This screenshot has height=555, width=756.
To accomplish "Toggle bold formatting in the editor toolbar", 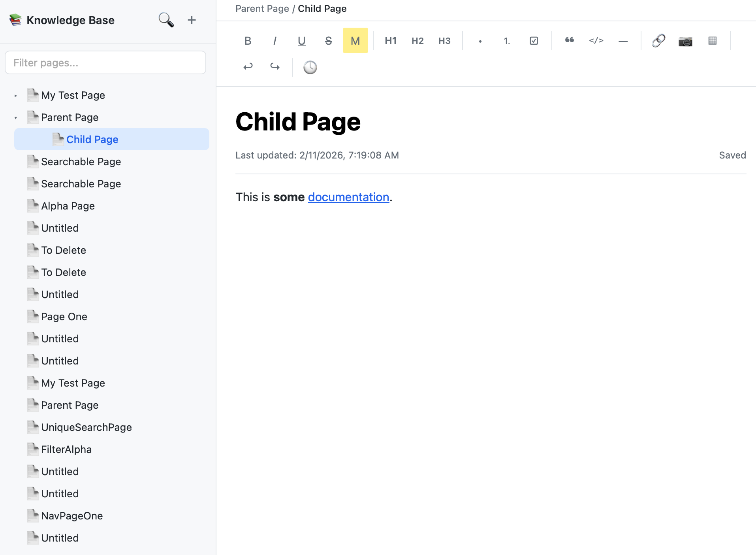I will click(248, 40).
